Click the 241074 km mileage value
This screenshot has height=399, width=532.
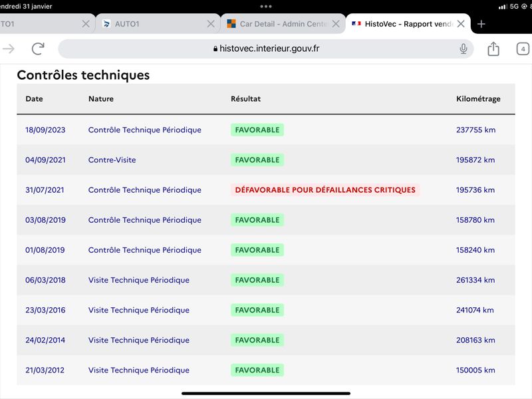(475, 310)
